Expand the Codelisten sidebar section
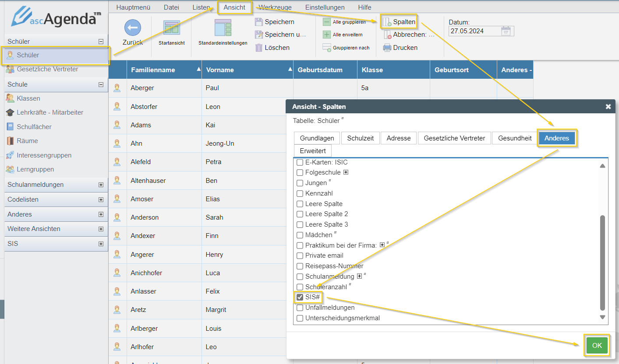Viewport: 619px width, 364px height. click(101, 200)
